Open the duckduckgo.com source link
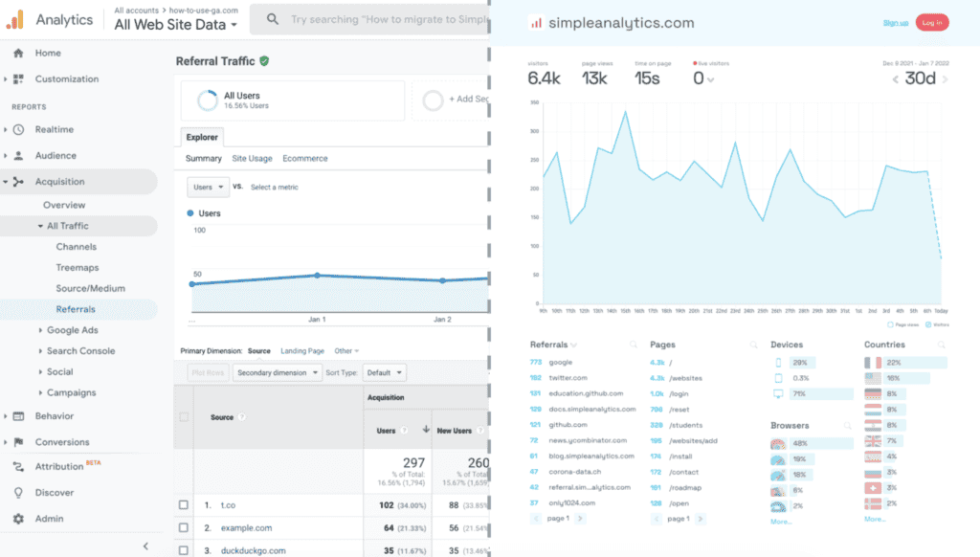The image size is (980, 557). (x=253, y=550)
